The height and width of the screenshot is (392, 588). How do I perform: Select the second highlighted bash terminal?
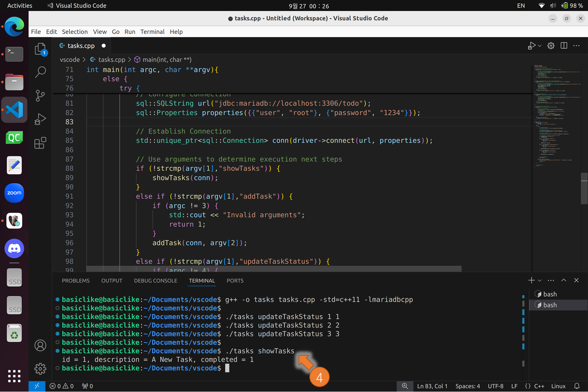tap(558, 305)
